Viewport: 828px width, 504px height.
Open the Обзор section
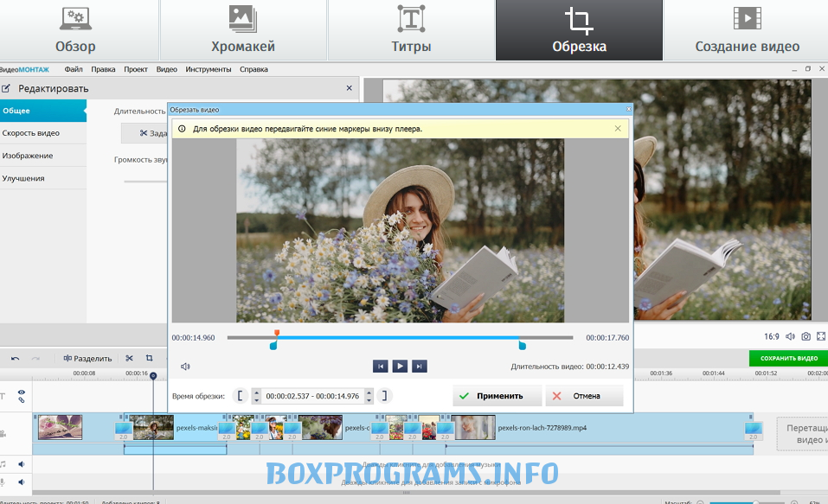coord(75,30)
